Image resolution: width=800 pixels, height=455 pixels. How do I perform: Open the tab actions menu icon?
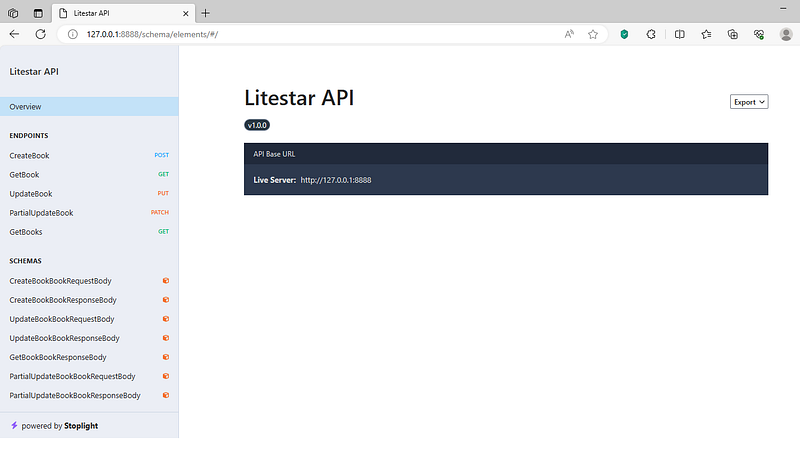[x=38, y=13]
